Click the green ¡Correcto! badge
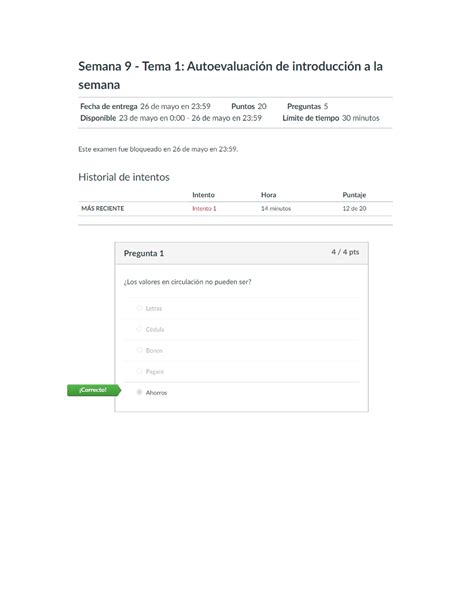 click(94, 390)
